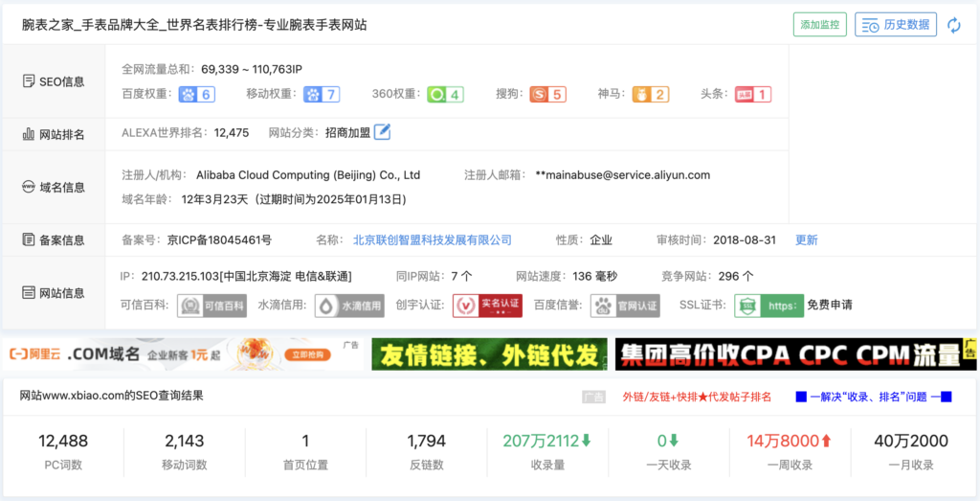Click the 实名认证 red certification badge
980x501 pixels.
coord(487,306)
